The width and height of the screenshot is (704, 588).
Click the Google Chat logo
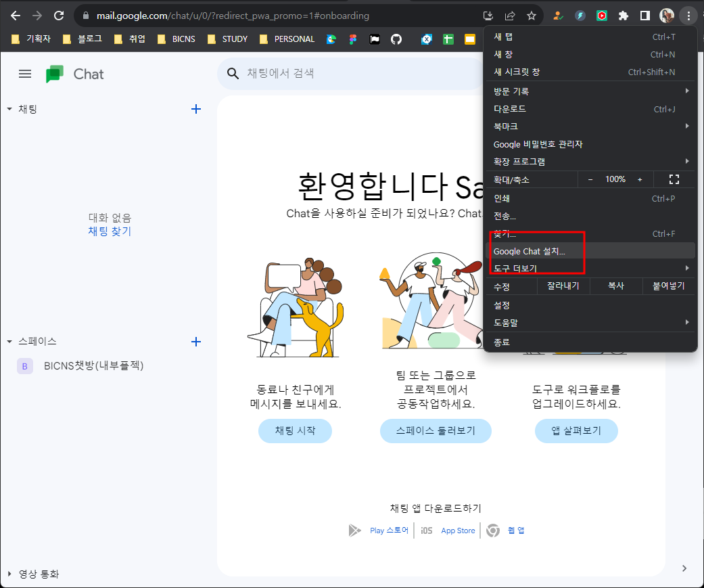(x=55, y=74)
